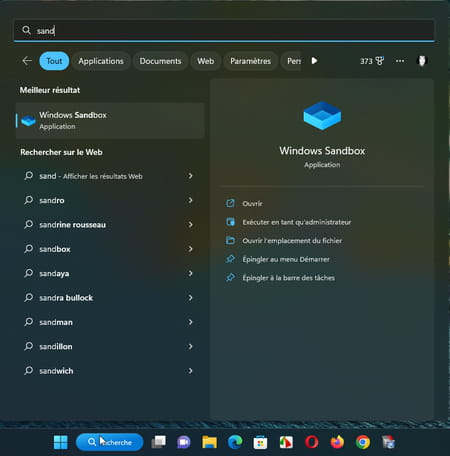The height and width of the screenshot is (456, 450).
Task: Open the 373 rewards points icon
Action: pos(372,61)
